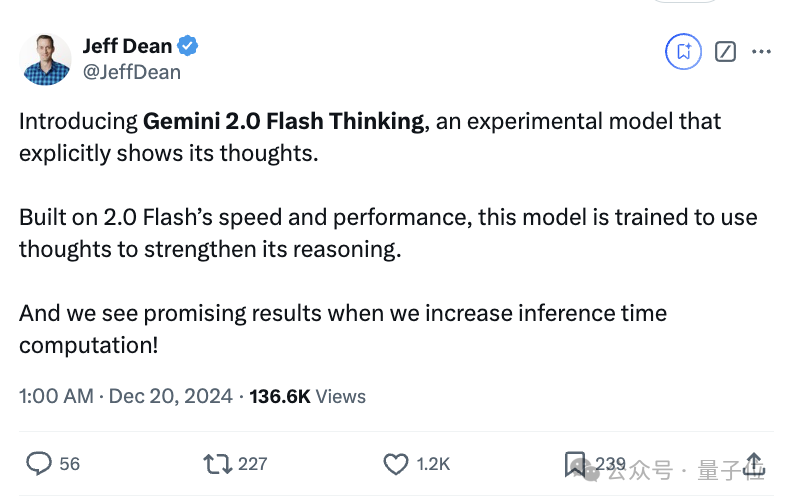View the 136.6K Views analytics
Screen dimensions: 790x502
(x=308, y=396)
